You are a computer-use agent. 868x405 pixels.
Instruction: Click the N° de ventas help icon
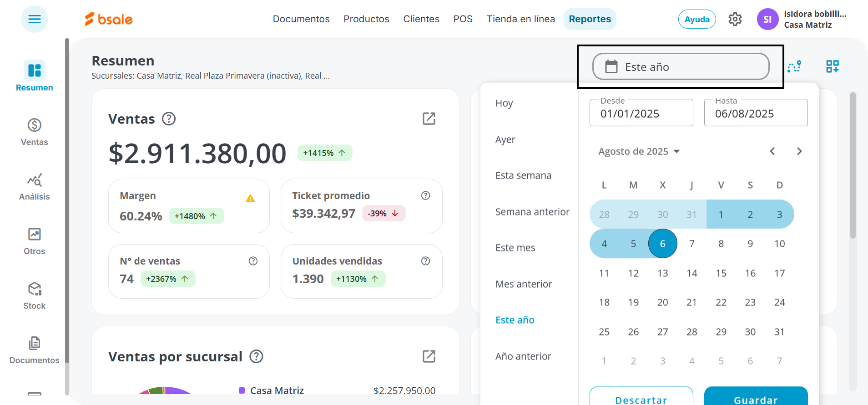pyautogui.click(x=253, y=261)
